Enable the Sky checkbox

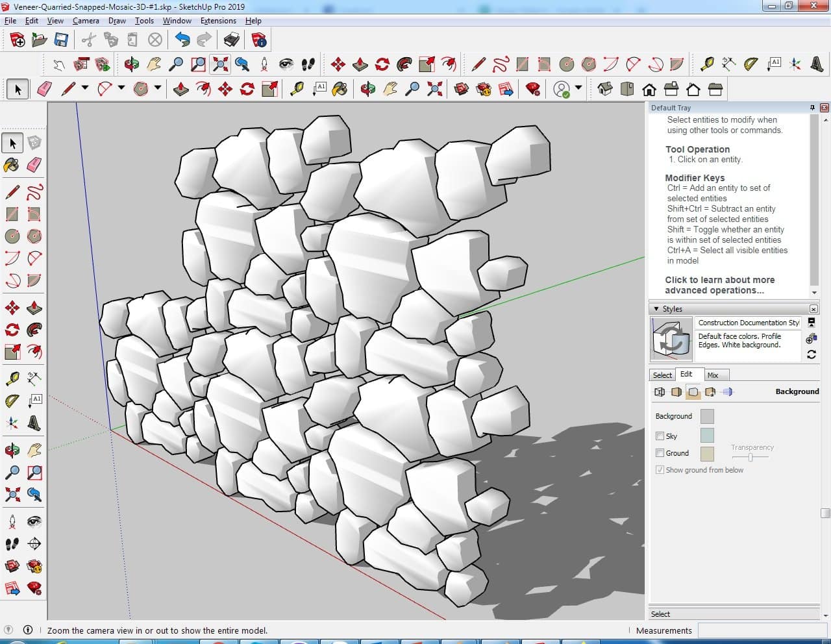coord(660,436)
